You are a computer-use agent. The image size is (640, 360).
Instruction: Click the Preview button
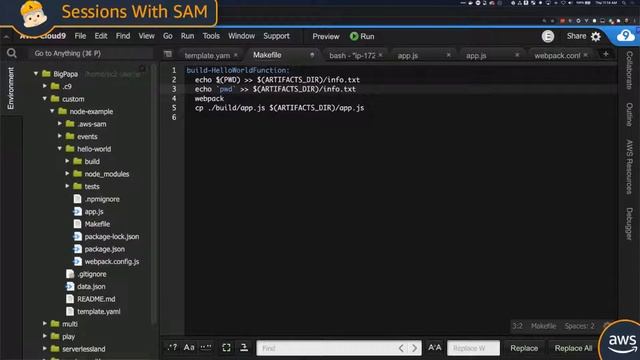(x=326, y=36)
